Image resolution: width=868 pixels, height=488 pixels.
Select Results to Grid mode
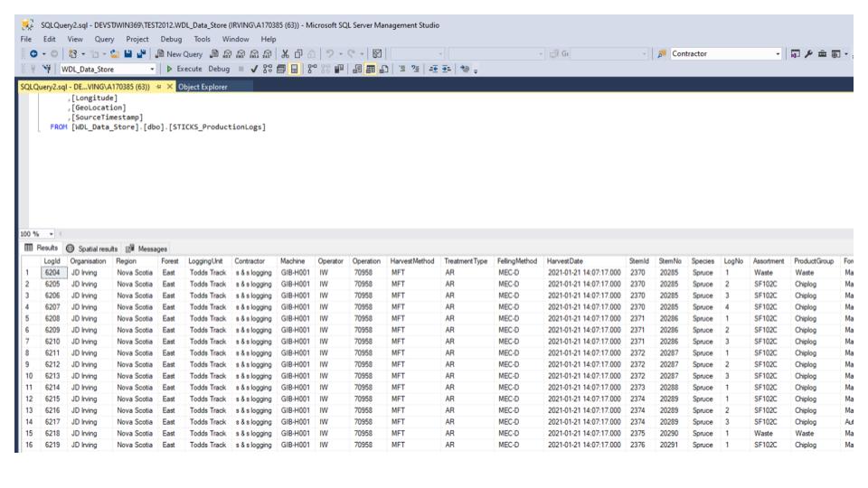coord(371,70)
